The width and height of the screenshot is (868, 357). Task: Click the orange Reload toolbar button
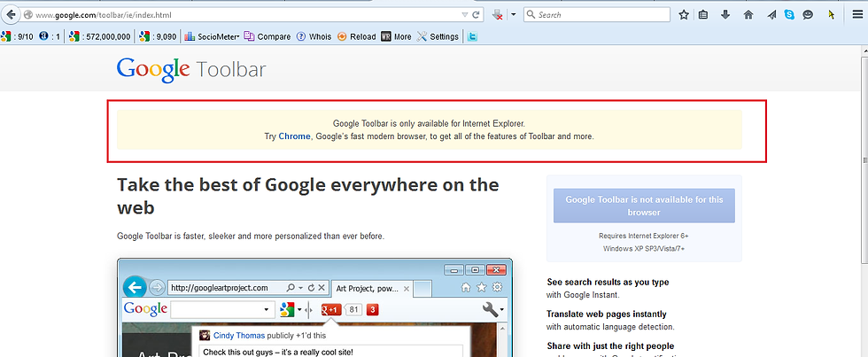tap(356, 36)
